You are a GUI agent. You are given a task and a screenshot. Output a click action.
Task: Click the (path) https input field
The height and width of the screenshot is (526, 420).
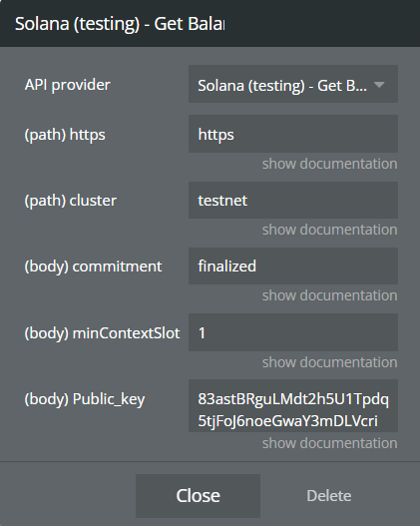click(x=293, y=134)
